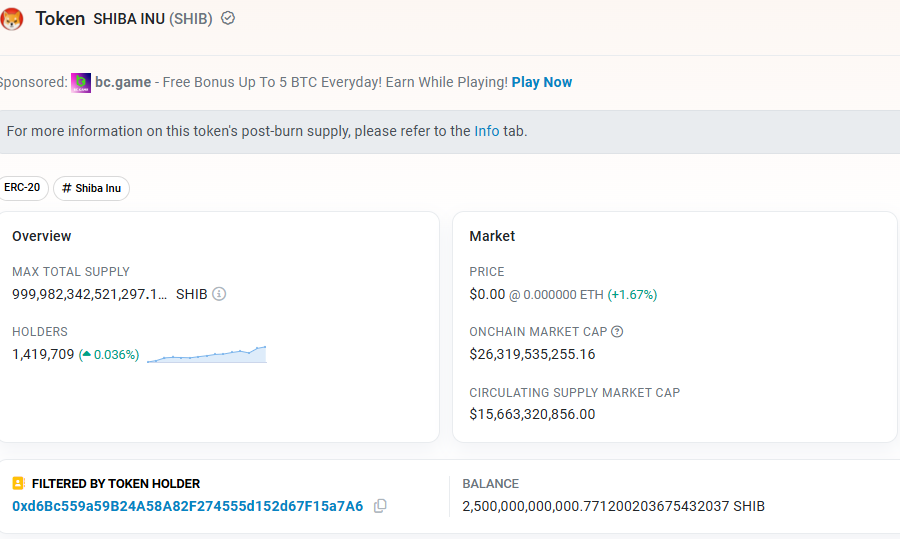Copy the token holder address
This screenshot has height=539, width=900.
point(380,506)
